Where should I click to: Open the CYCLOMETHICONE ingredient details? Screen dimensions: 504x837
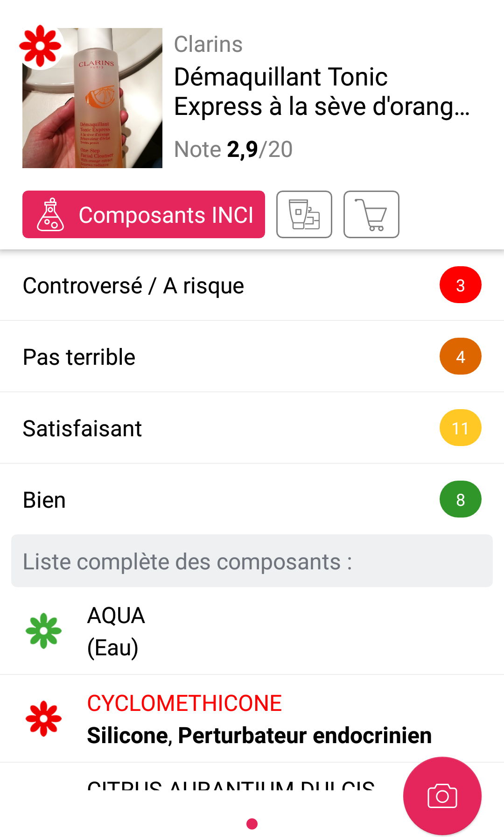click(259, 719)
